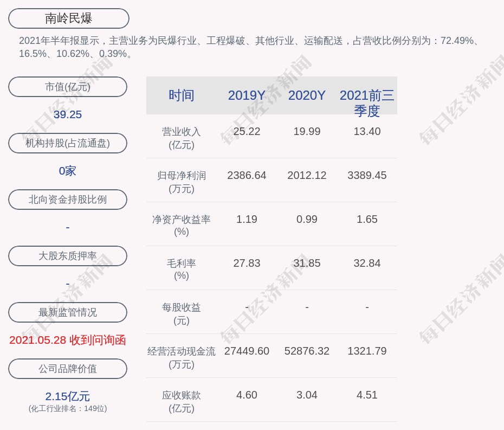Click the 毛利率(%) row label
The width and height of the screenshot is (504, 430).
(x=182, y=269)
